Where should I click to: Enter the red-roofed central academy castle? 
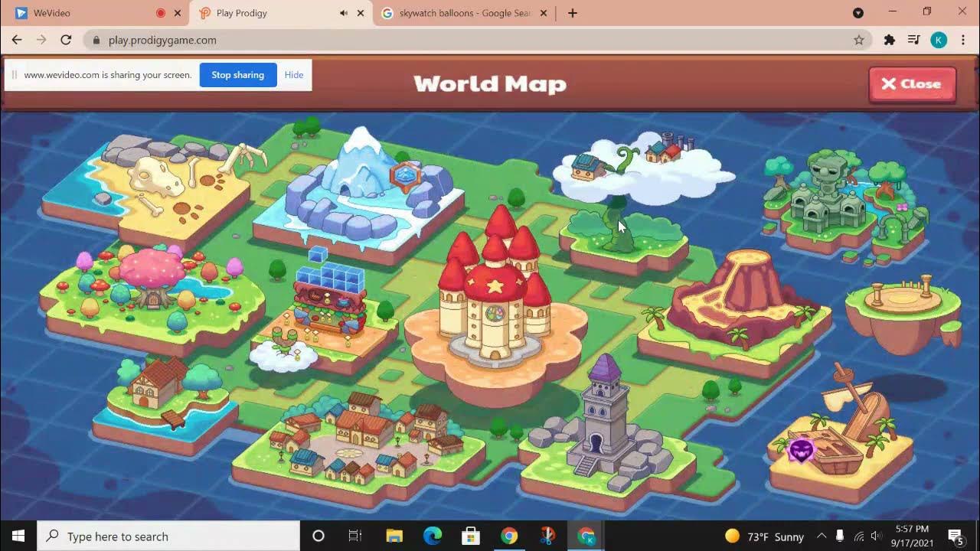(496, 306)
